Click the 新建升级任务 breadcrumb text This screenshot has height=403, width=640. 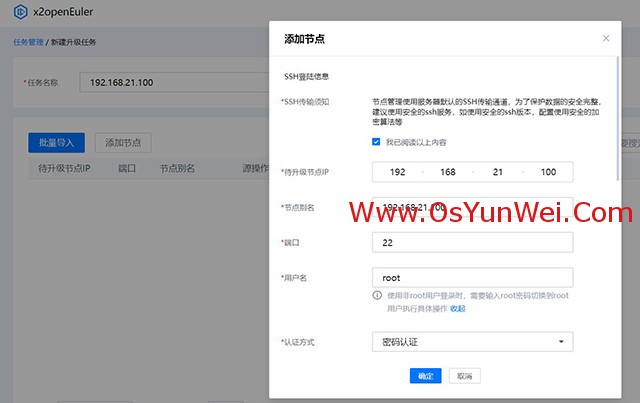[73, 42]
